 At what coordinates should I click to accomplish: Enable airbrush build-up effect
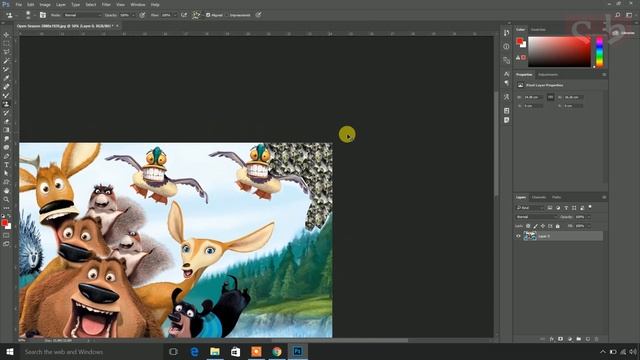tap(184, 15)
